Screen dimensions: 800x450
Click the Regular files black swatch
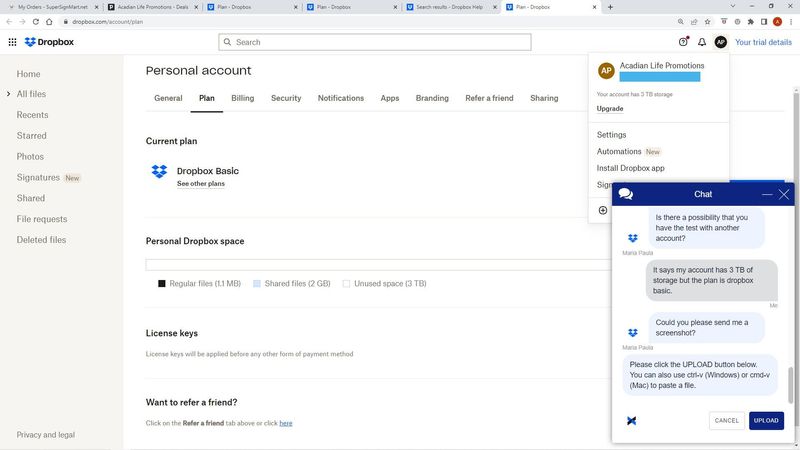pyautogui.click(x=162, y=284)
